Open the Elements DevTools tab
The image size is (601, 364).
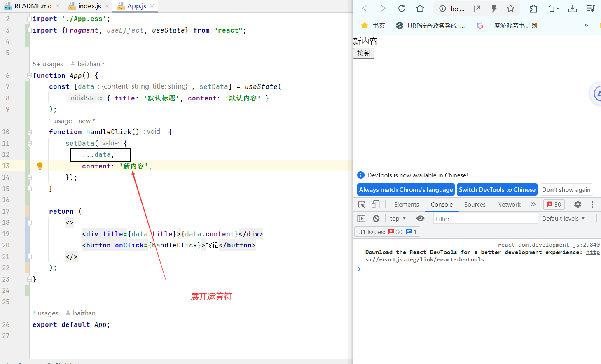(407, 205)
